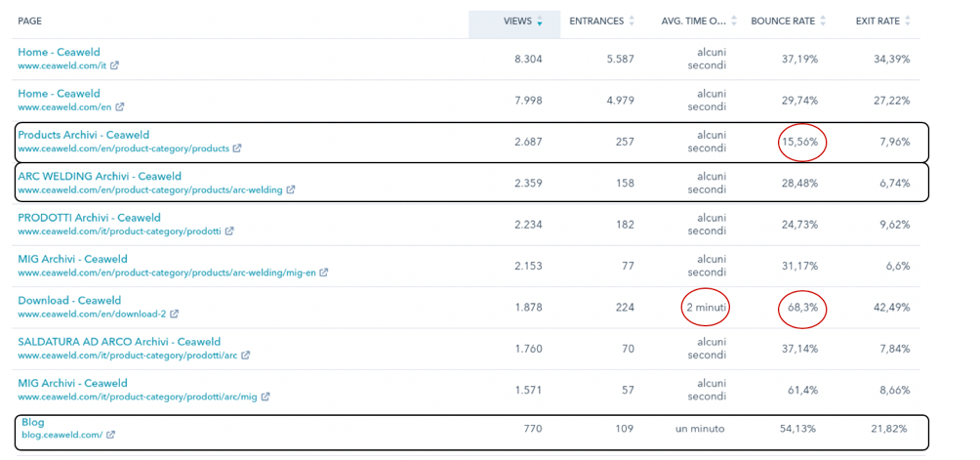This screenshot has width=980, height=460.
Task: Open the Home - Ceaweld /en page link
Action: 59,94
